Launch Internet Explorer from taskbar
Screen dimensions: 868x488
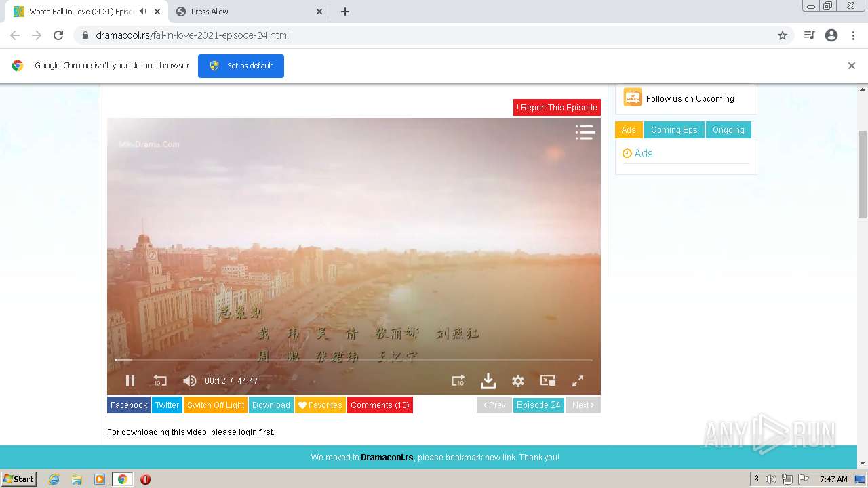coord(54,479)
